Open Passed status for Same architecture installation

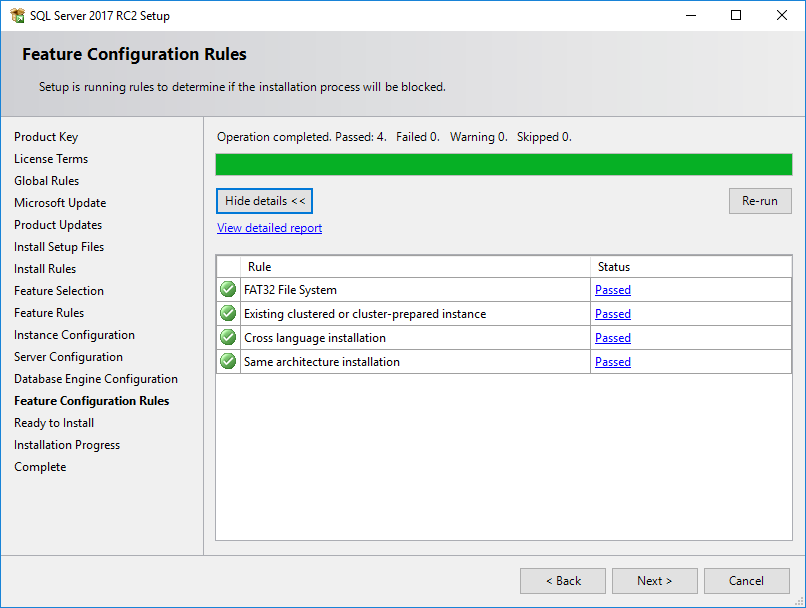click(613, 362)
